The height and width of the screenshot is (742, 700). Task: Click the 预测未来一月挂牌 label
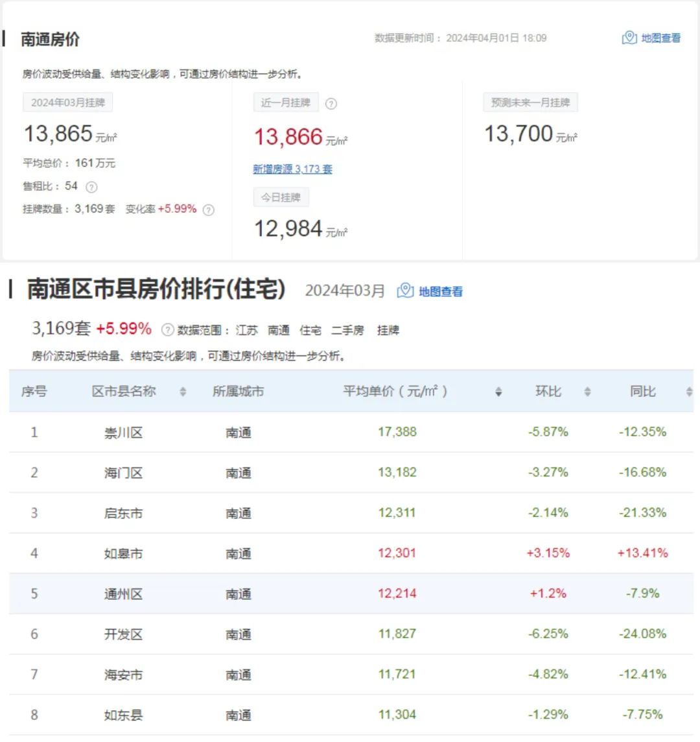tap(529, 102)
